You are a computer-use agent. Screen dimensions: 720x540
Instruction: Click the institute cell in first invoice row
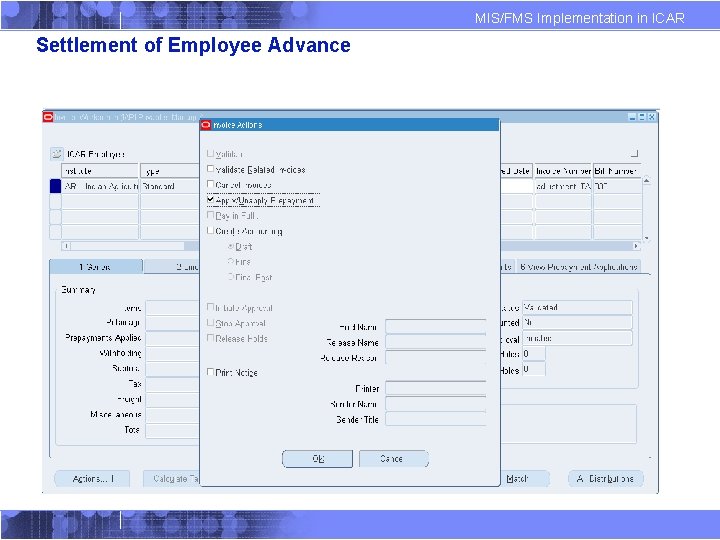tap(100, 186)
